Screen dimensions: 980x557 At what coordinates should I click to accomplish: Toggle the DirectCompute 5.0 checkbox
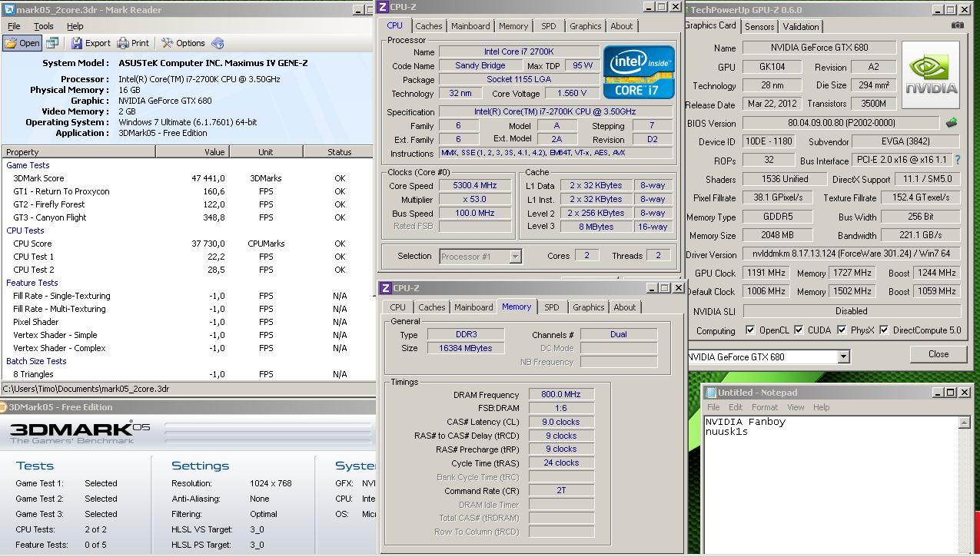pyautogui.click(x=884, y=330)
